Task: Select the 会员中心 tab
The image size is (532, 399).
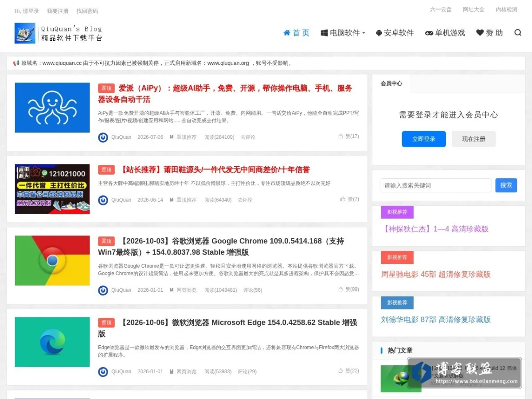Action: 391,83
